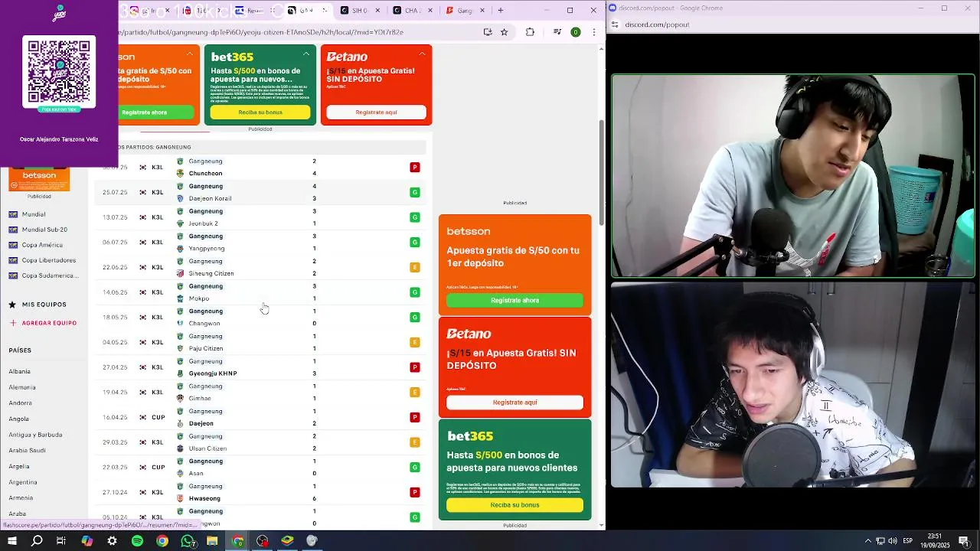Click 'Reciba su bonus' in top bet365 banner
This screenshot has width=980, height=551.
click(260, 112)
